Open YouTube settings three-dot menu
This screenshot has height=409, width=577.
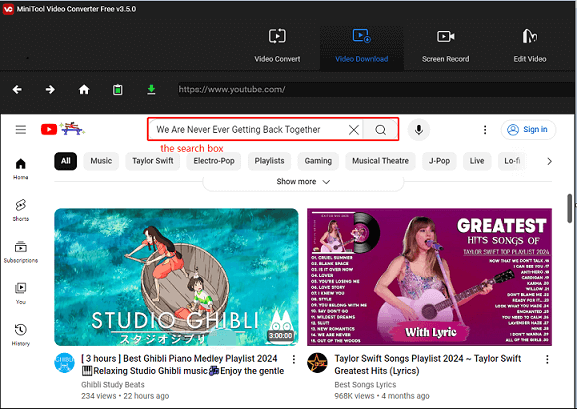(x=485, y=130)
